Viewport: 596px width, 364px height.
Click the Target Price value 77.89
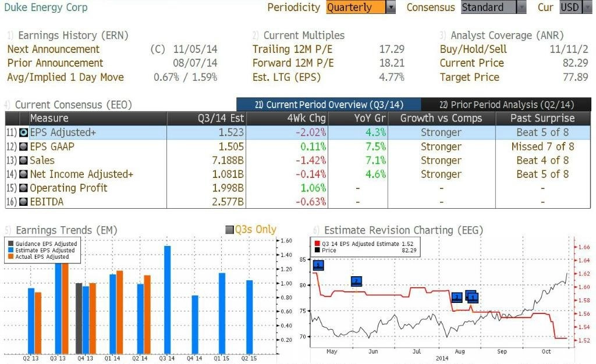(576, 77)
